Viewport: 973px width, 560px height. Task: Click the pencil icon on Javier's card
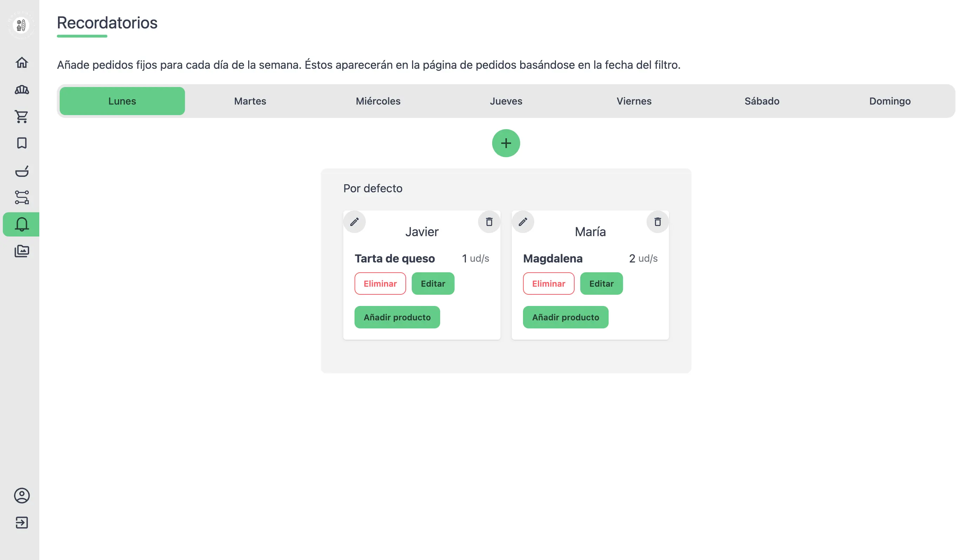pyautogui.click(x=354, y=221)
